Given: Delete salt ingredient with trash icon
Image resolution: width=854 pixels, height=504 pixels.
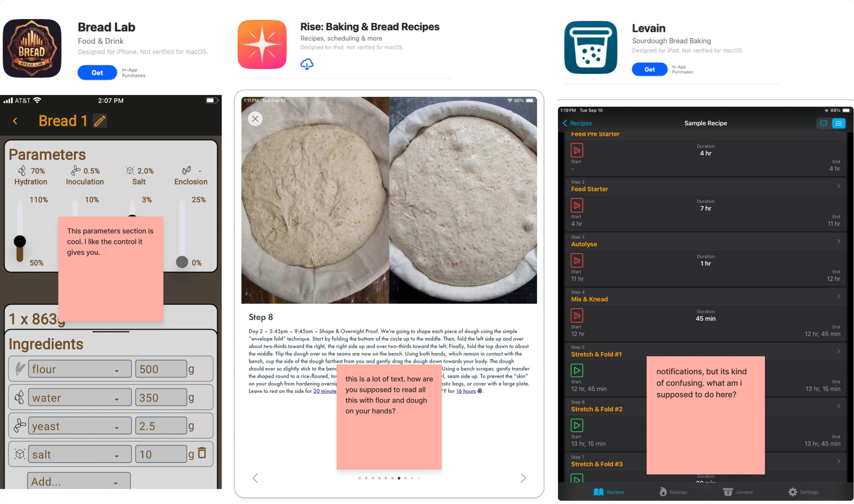Looking at the screenshot, I should pos(202,453).
